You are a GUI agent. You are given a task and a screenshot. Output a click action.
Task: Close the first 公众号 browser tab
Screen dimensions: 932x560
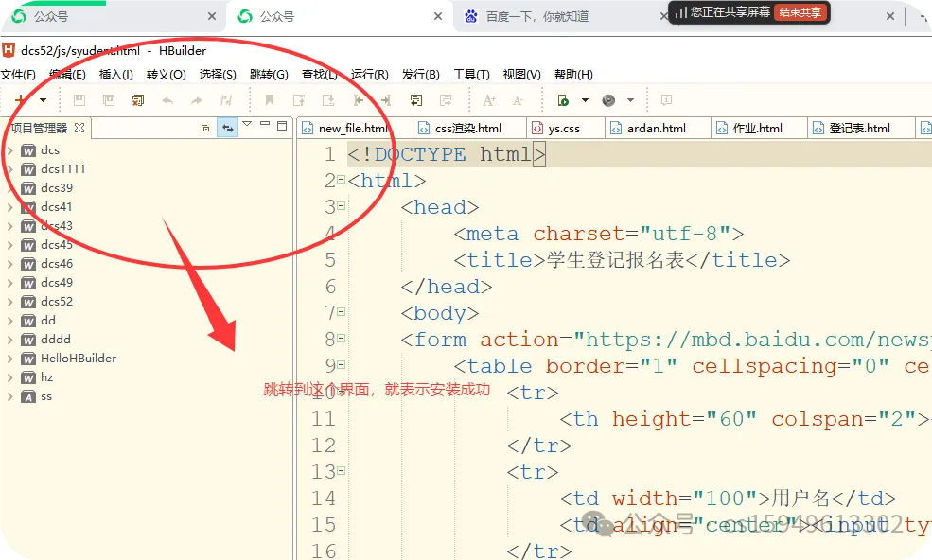coord(212,16)
